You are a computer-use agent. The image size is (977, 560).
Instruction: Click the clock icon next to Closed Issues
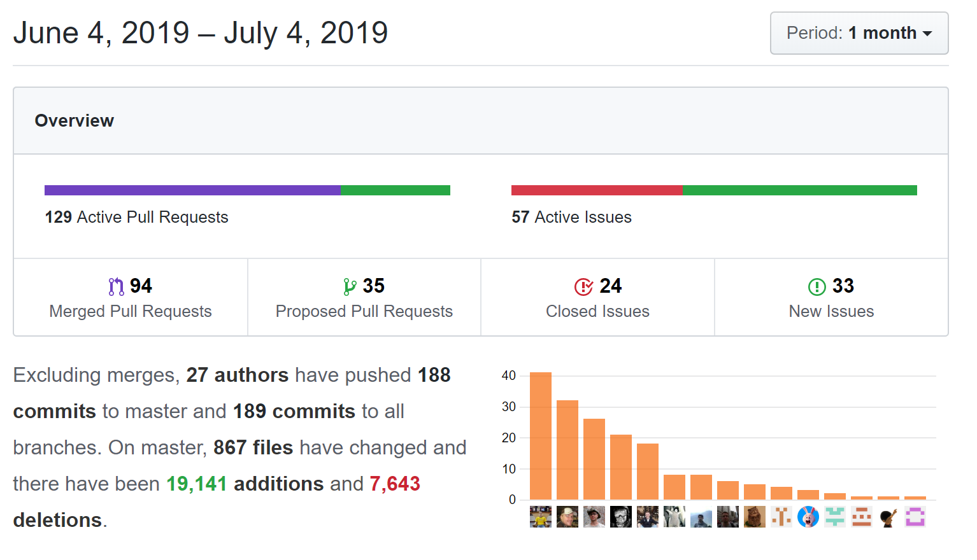click(583, 286)
